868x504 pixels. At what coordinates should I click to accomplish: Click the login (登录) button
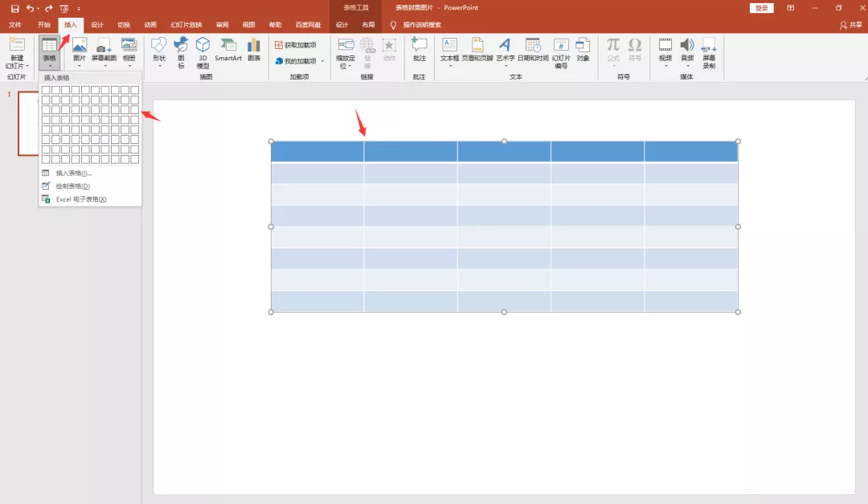761,8
